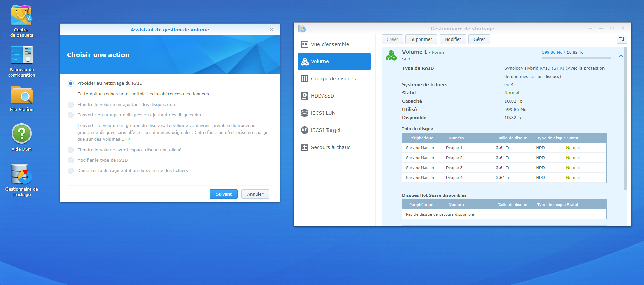The height and width of the screenshot is (285, 644).
Task: Close the Assistant de gestion de volume dialog
Action: click(x=271, y=30)
